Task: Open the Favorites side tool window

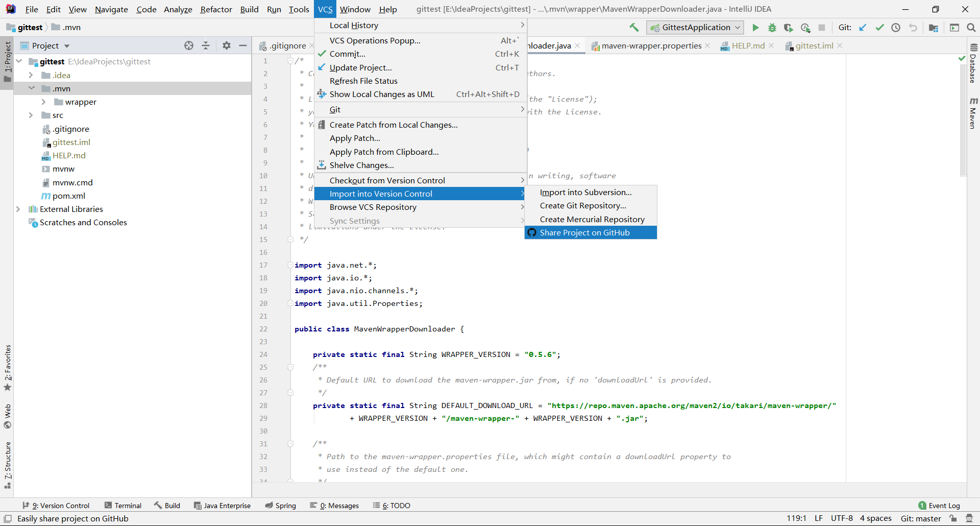Action: click(7, 368)
